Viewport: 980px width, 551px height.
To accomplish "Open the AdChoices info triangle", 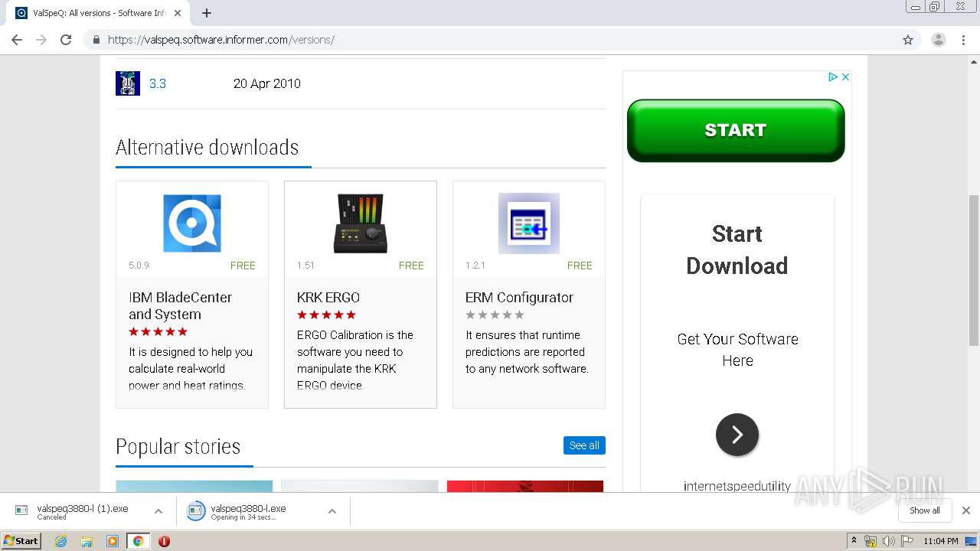I will (833, 77).
